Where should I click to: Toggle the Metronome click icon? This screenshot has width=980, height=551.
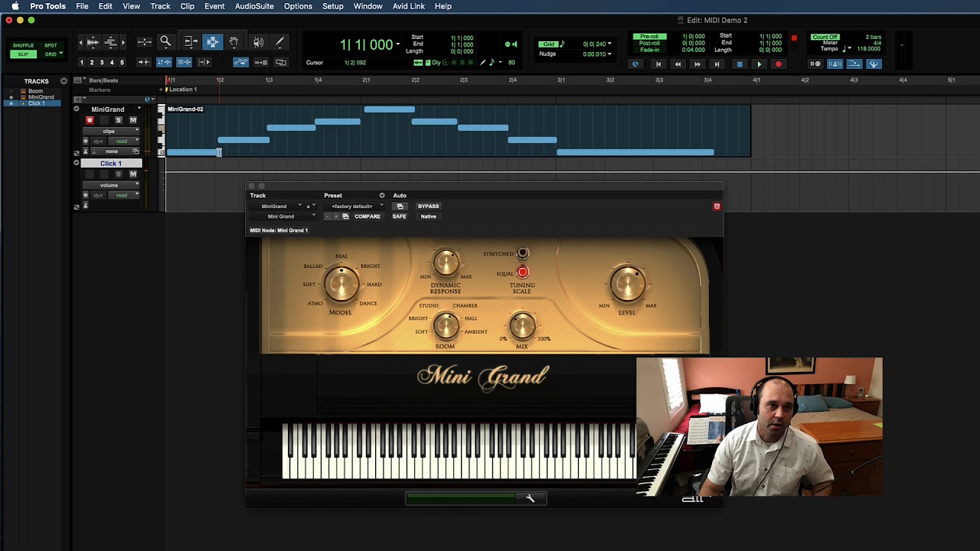tap(835, 64)
